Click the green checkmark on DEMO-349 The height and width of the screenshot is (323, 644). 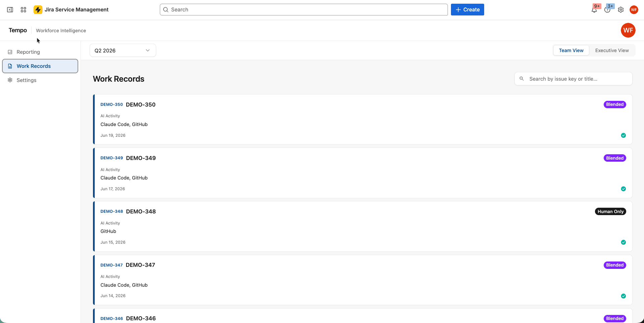624,189
